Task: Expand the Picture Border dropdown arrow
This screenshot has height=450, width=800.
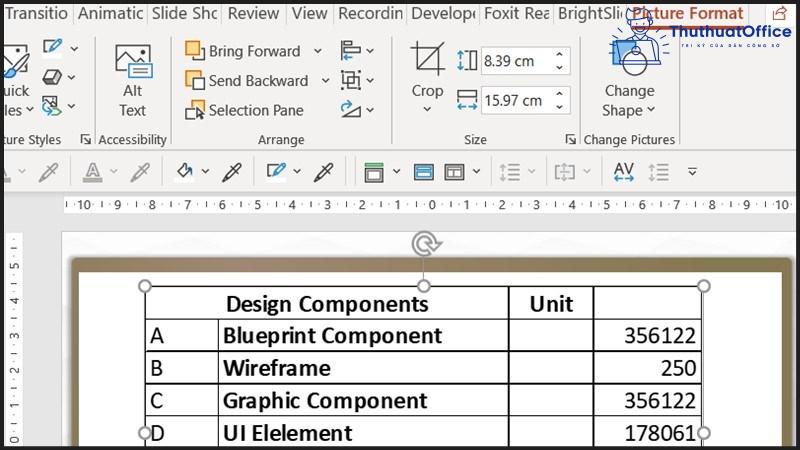Action: [74, 49]
